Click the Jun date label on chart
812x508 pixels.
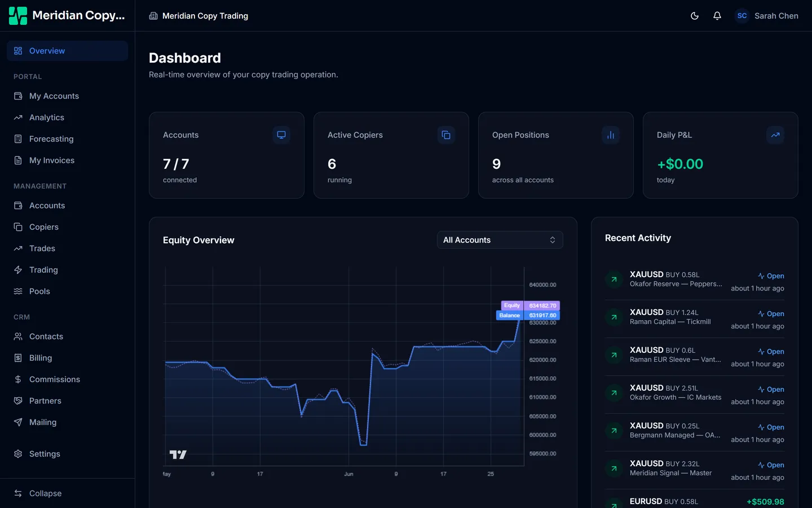click(348, 474)
